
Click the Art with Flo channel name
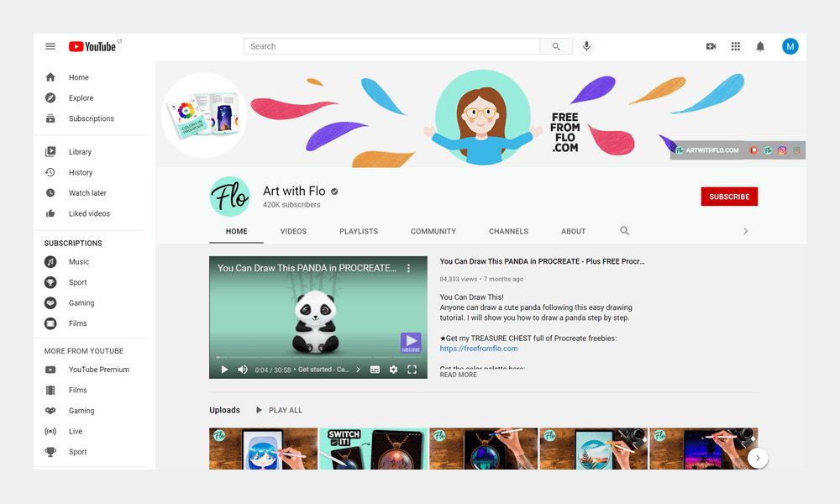pyautogui.click(x=294, y=192)
